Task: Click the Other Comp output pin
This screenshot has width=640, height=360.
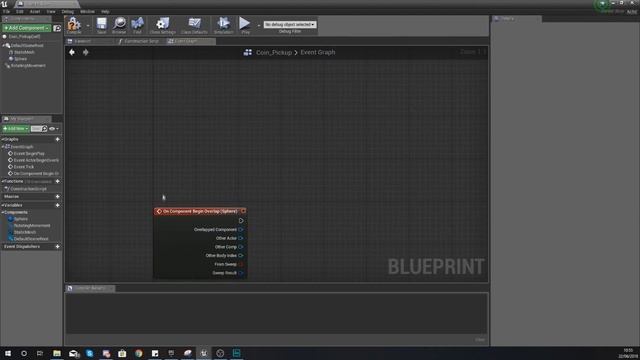Action: [241, 247]
